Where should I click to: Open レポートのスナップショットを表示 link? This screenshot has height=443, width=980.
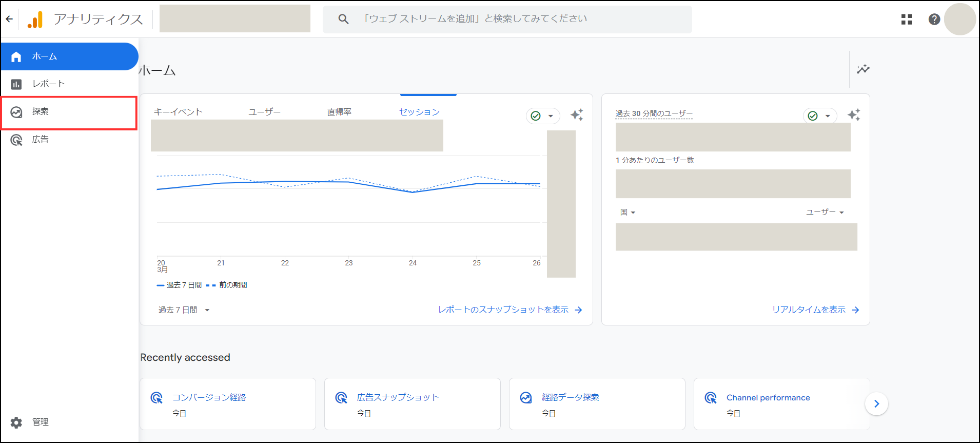pyautogui.click(x=510, y=310)
